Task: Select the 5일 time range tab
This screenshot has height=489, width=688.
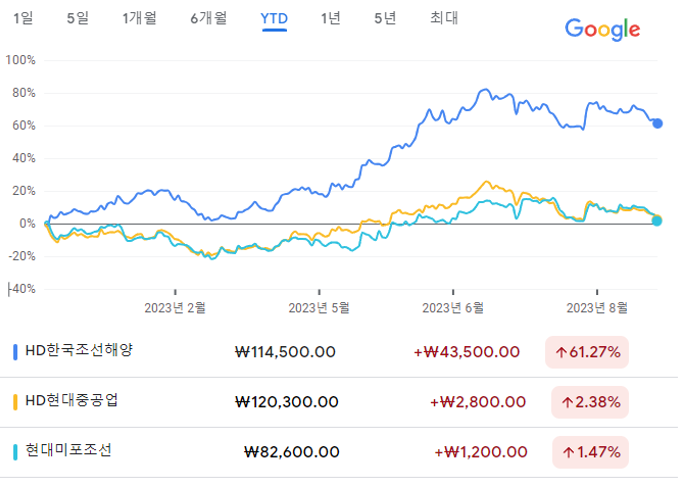Action: tap(78, 18)
